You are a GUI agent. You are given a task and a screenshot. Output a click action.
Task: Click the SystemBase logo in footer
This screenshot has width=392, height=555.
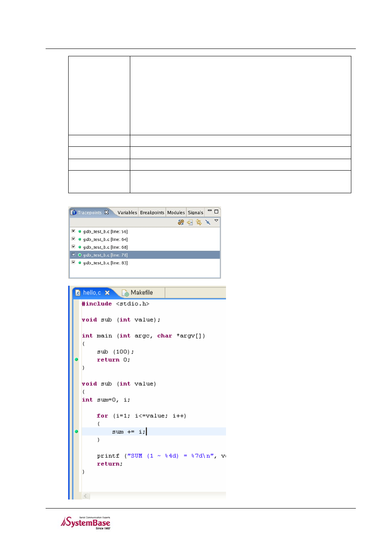86,523
